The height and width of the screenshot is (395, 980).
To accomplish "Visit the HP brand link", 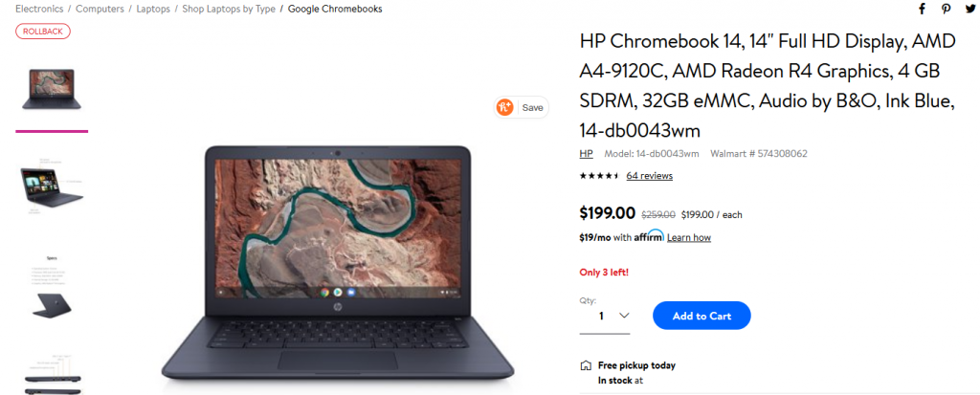I will 587,153.
